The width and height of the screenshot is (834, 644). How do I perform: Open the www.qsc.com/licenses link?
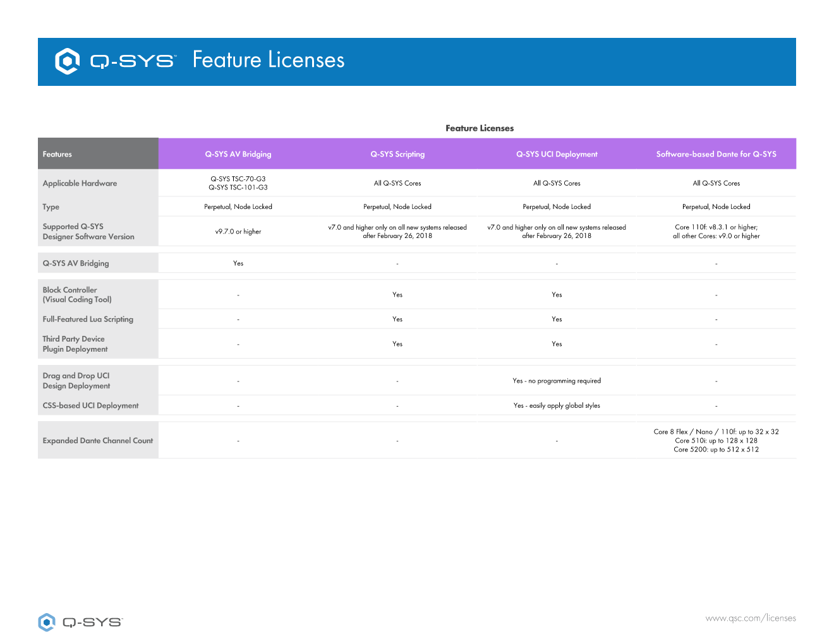pos(751,618)
